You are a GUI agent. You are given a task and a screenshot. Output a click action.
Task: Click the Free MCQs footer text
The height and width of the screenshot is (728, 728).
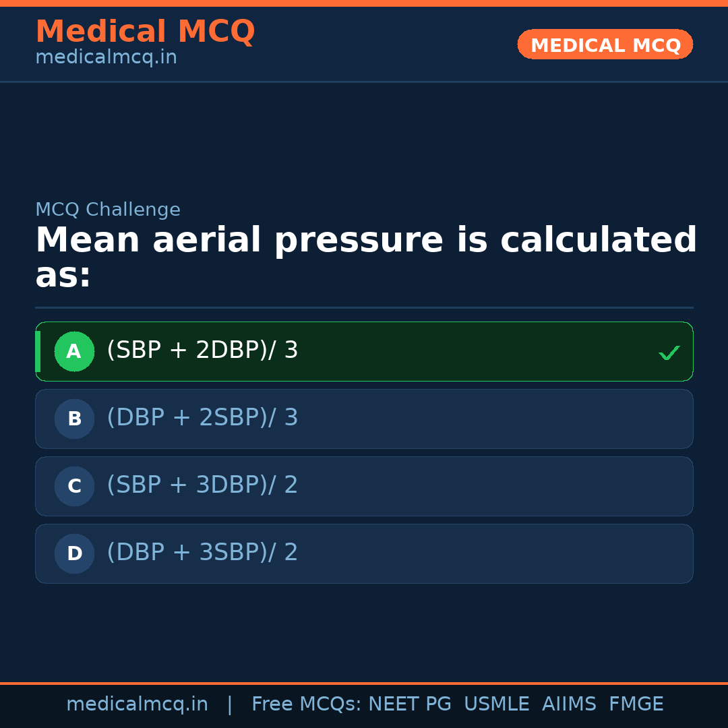pyautogui.click(x=306, y=704)
